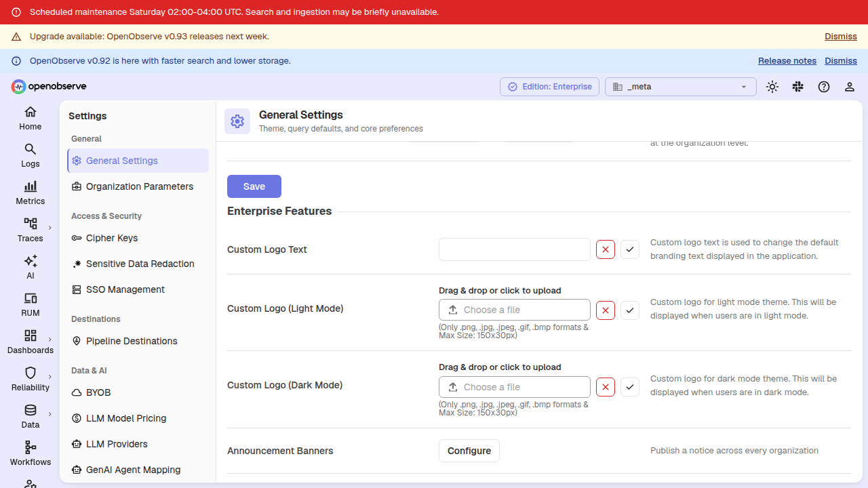Confirm Custom Logo Text with checkmark
868x488 pixels.
(x=630, y=249)
